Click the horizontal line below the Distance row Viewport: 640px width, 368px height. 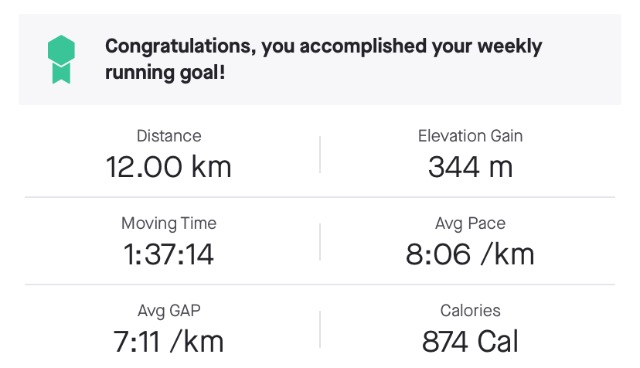(x=320, y=197)
